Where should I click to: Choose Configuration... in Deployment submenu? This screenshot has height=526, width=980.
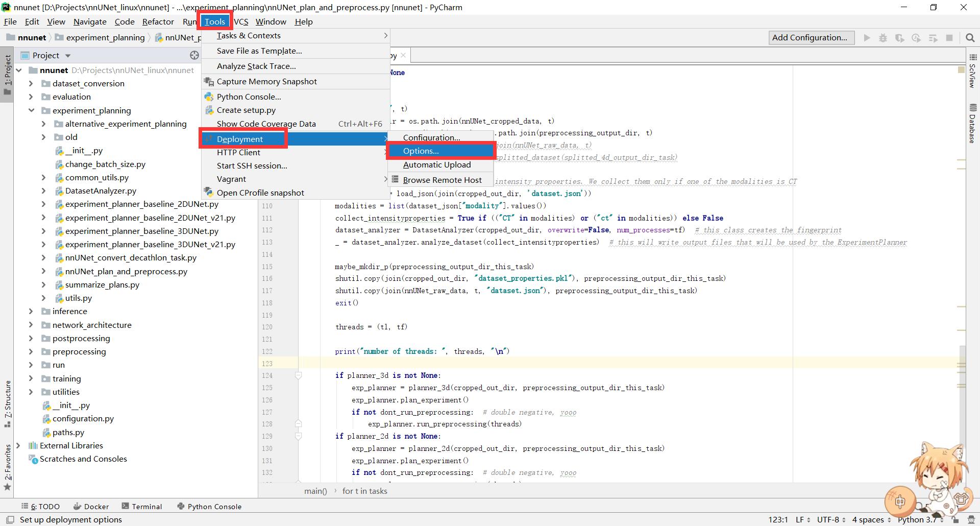click(x=440, y=138)
